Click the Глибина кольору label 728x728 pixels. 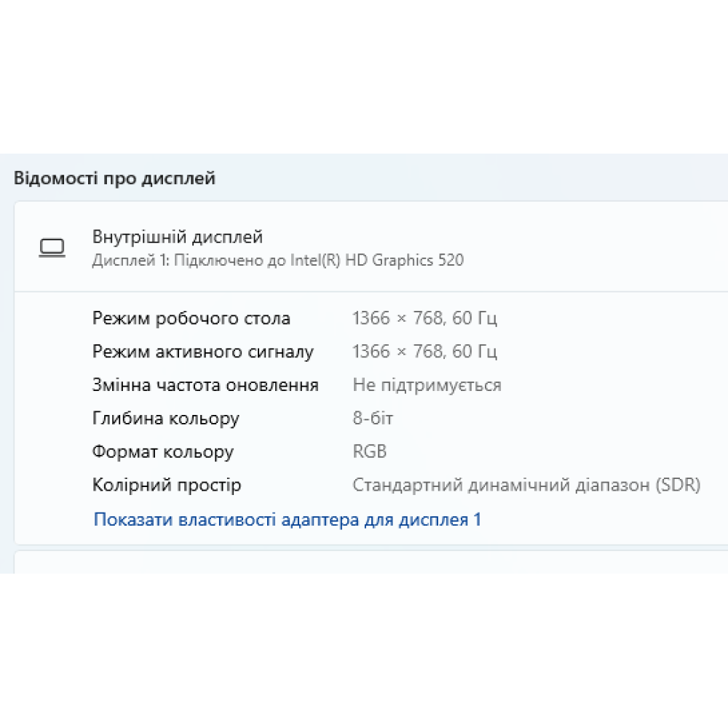click(166, 419)
